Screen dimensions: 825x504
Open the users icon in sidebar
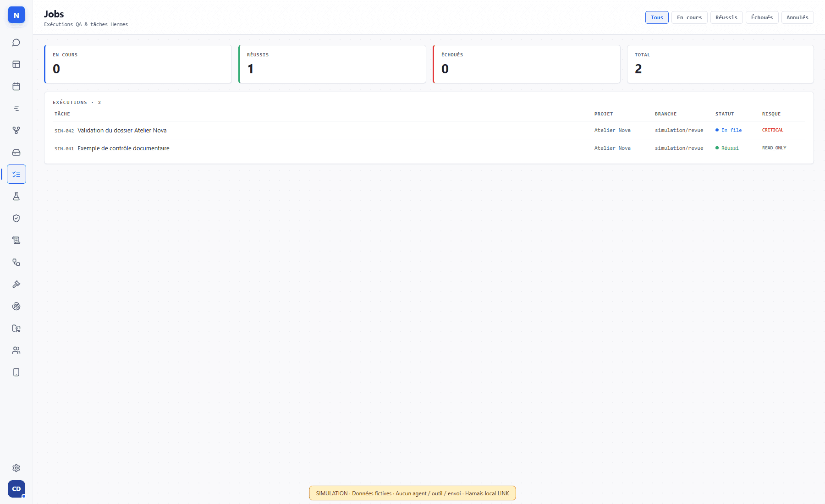pyautogui.click(x=16, y=351)
